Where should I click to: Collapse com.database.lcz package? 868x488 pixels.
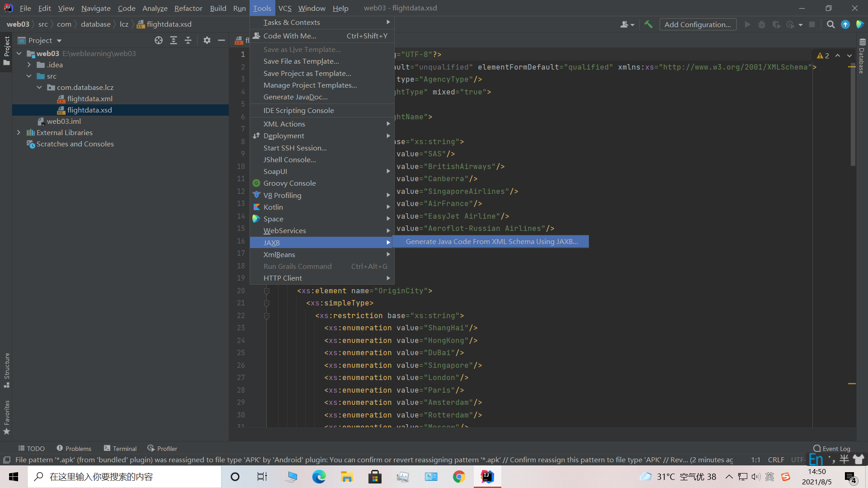pyautogui.click(x=39, y=88)
